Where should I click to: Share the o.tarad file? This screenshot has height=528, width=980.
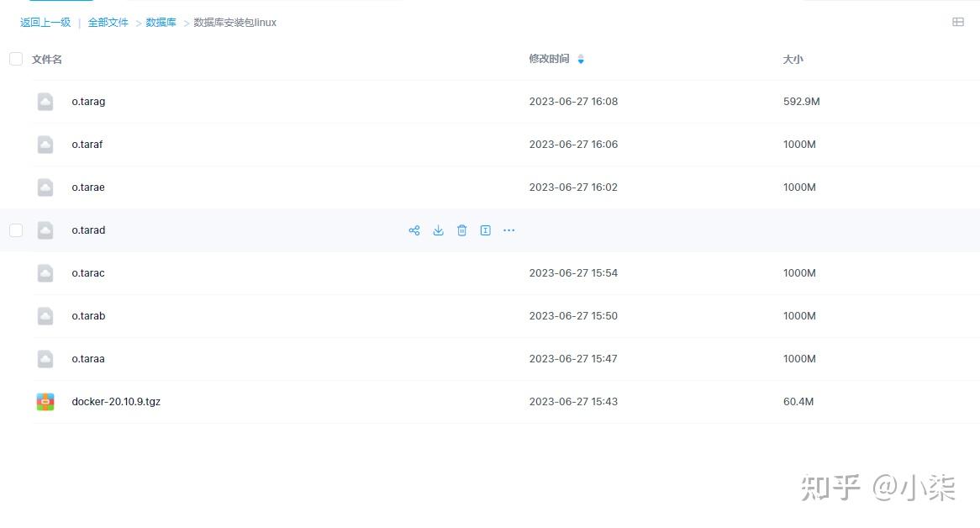[x=414, y=230]
